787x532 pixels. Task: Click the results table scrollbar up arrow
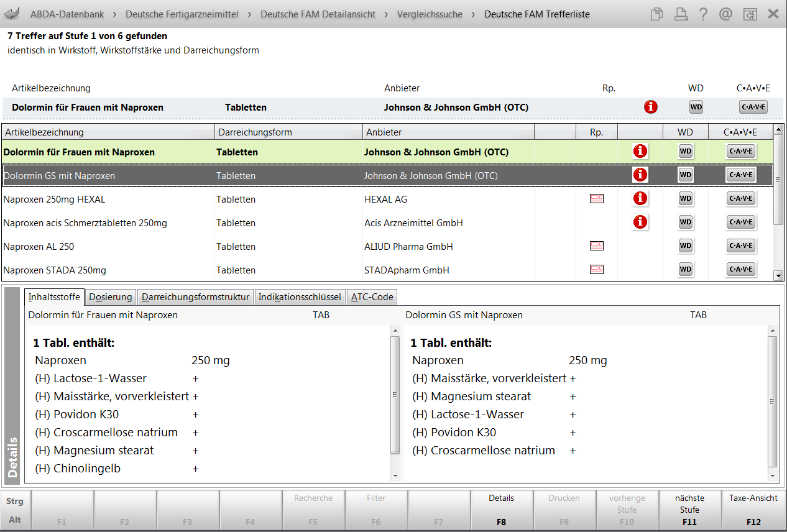pyautogui.click(x=778, y=130)
